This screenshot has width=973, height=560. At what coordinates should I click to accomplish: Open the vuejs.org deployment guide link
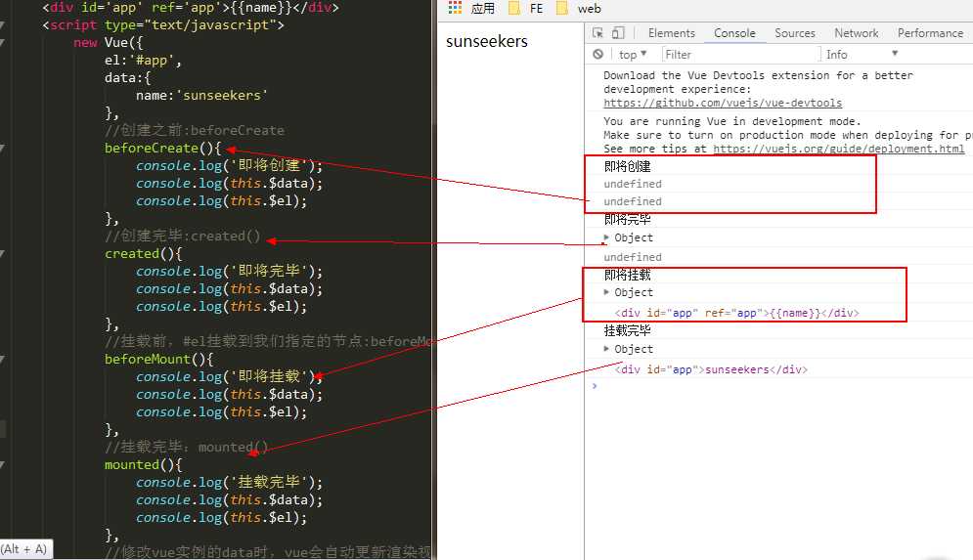[839, 149]
